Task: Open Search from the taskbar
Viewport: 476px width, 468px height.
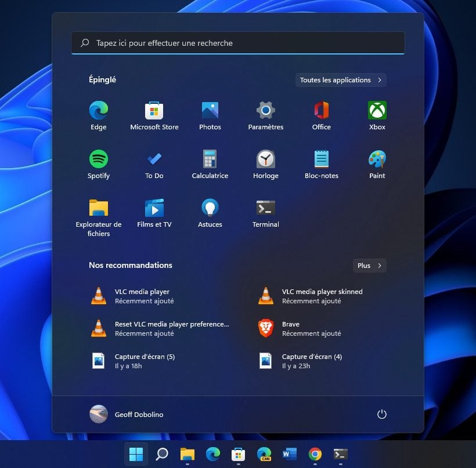Action: click(x=162, y=454)
